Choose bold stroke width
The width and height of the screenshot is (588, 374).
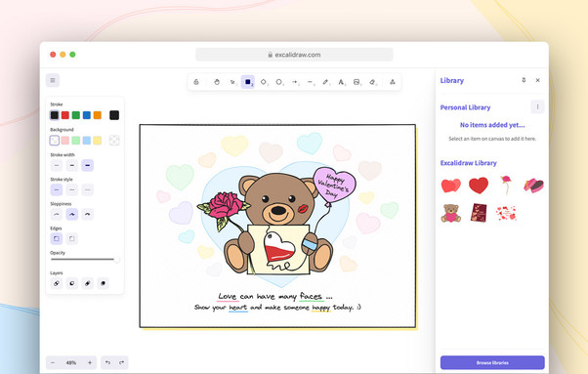(71, 165)
